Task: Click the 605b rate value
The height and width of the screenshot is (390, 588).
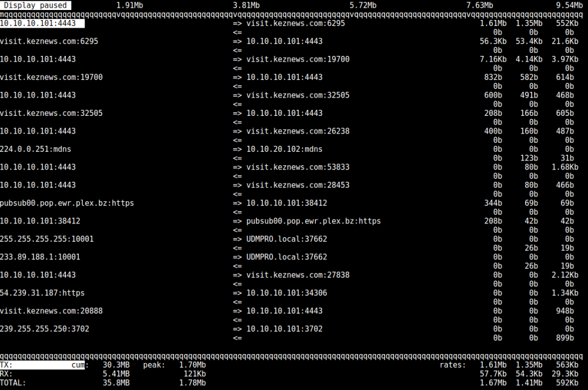Action: (x=564, y=114)
